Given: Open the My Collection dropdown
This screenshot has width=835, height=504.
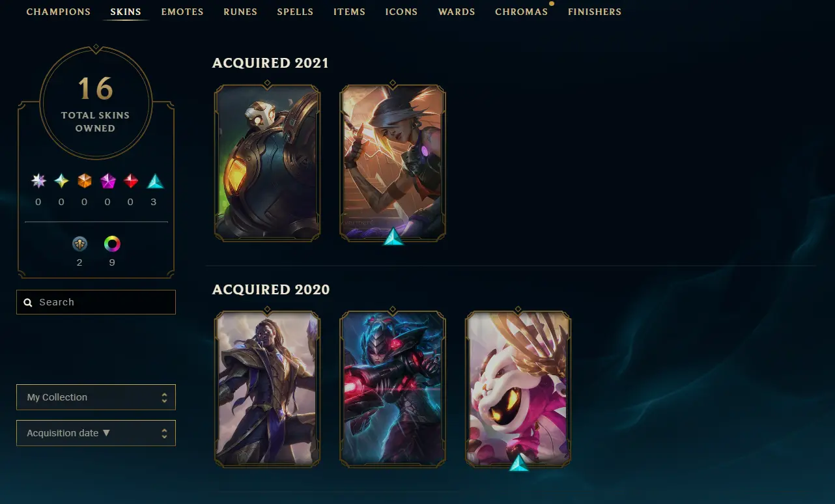Looking at the screenshot, I should (x=96, y=397).
